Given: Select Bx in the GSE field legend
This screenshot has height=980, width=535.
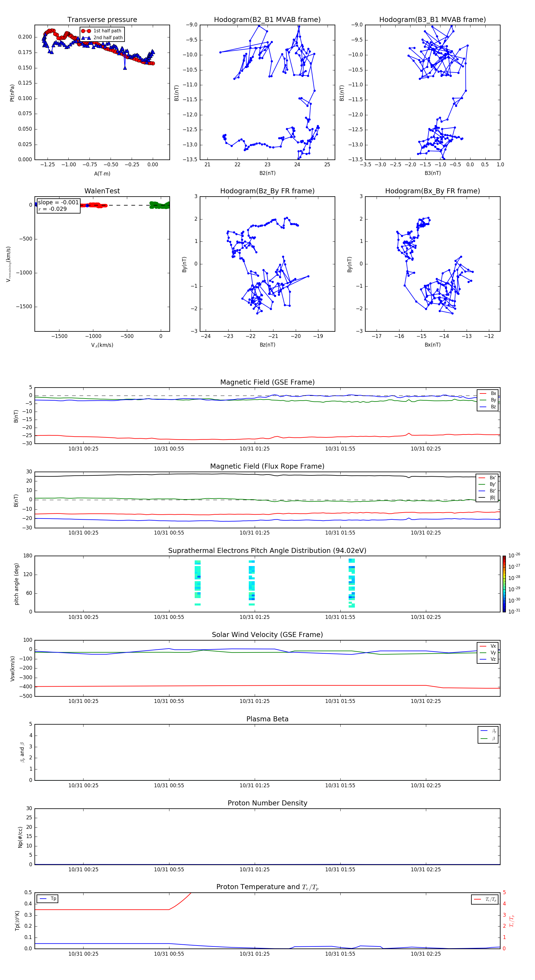Looking at the screenshot, I should point(488,393).
